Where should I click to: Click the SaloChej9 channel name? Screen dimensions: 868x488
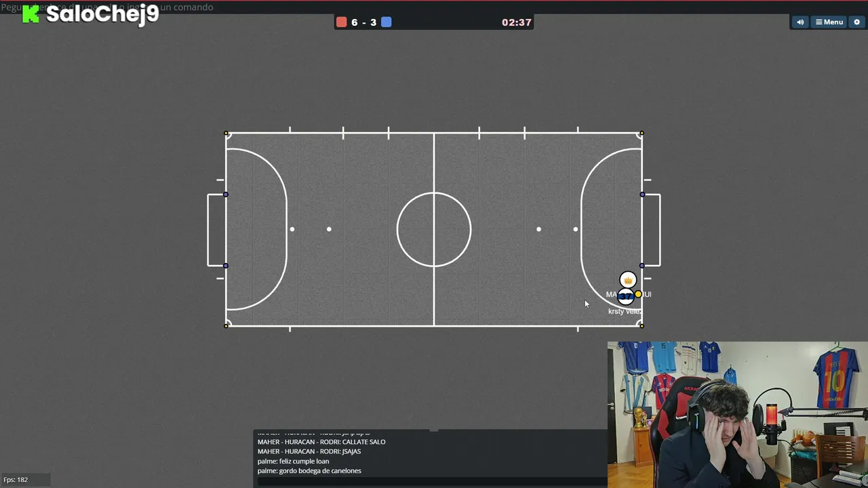click(x=102, y=14)
